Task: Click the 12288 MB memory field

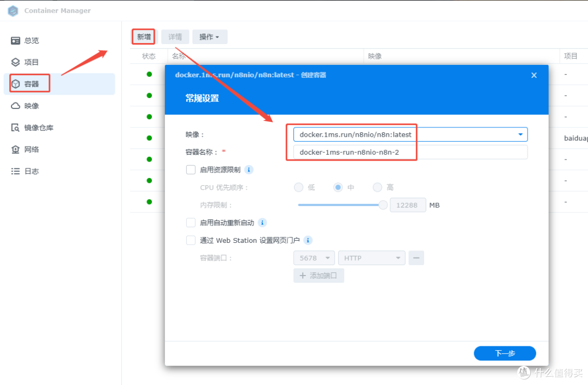Action: coord(408,205)
